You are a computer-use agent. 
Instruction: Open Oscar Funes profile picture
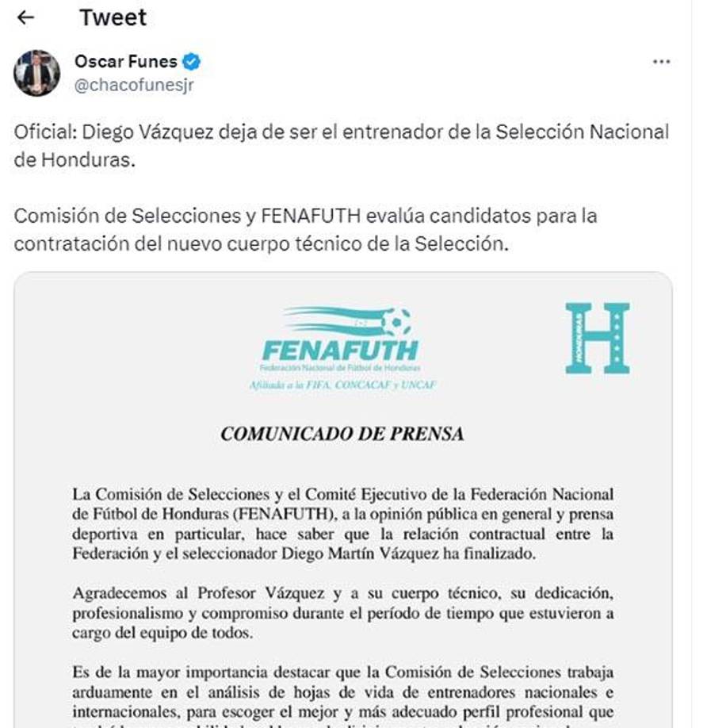37,72
